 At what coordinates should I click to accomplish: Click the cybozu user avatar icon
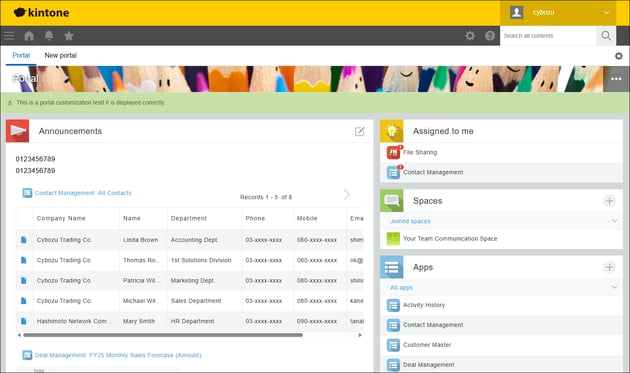(x=516, y=12)
